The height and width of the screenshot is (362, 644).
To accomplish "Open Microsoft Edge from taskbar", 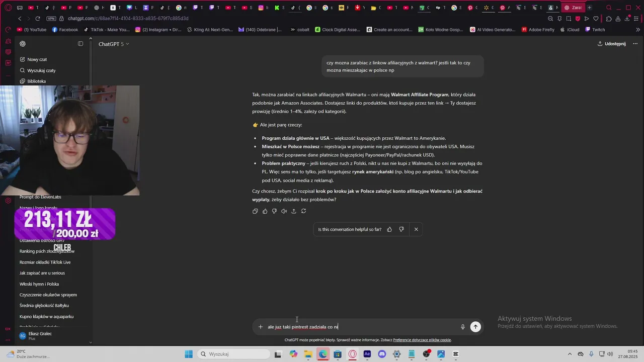I will tap(323, 354).
